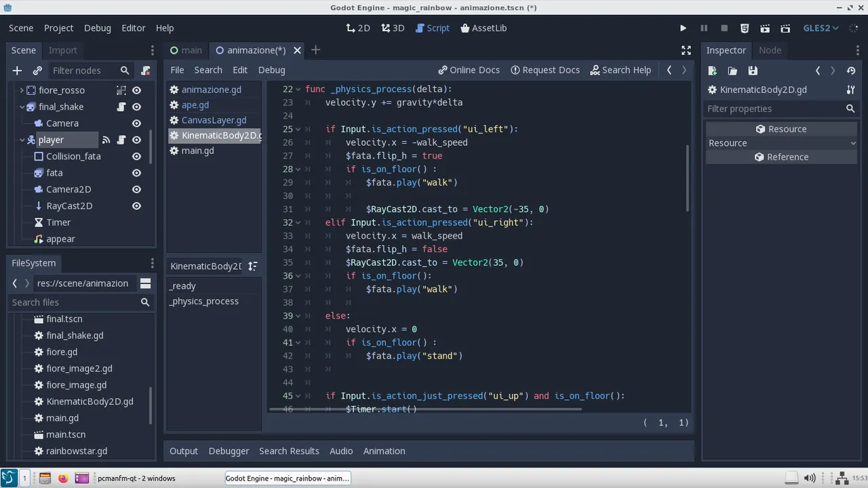Instance a child scene with link icon
Image resolution: width=868 pixels, height=488 pixels.
[x=37, y=70]
